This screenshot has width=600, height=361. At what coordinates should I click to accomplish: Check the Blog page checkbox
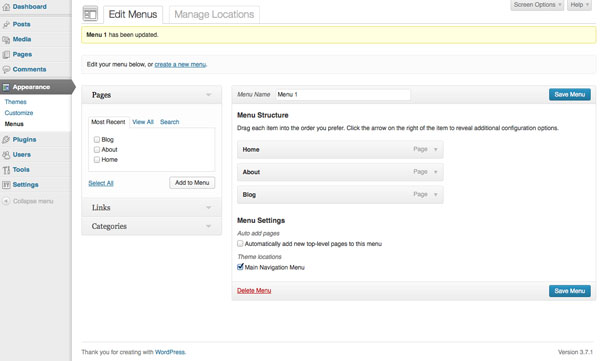(x=97, y=139)
